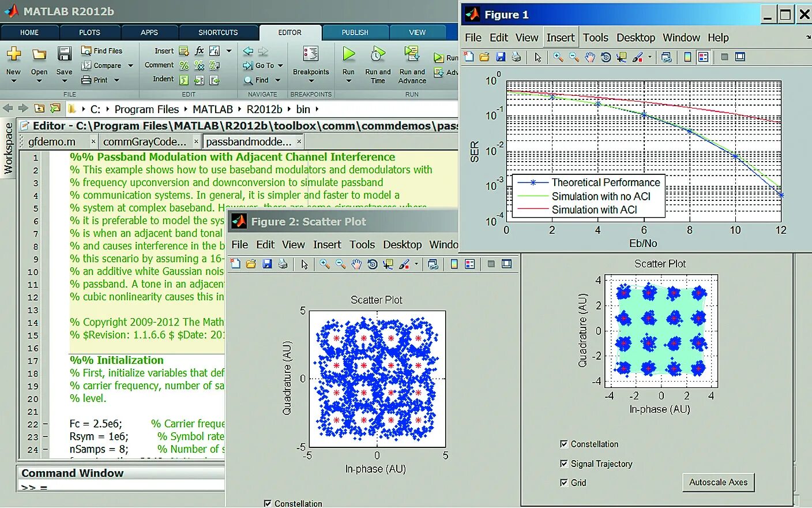The image size is (812, 508).
Task: Click Zoom In icon in Figure 2 toolbar
Action: (x=325, y=264)
